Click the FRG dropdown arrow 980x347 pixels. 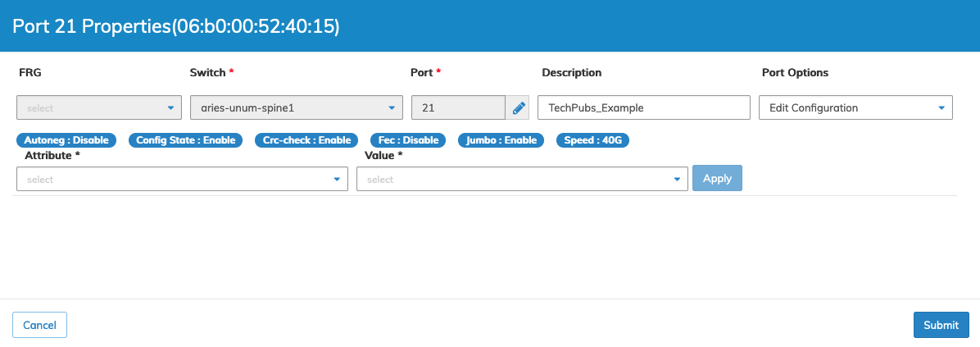click(x=170, y=108)
